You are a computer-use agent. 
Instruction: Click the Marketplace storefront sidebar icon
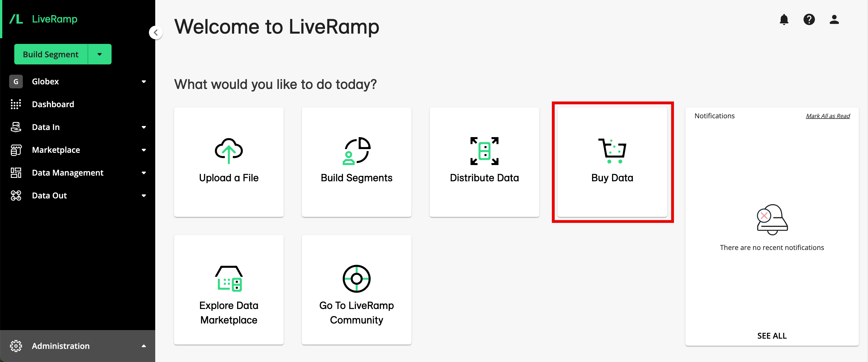coord(16,150)
